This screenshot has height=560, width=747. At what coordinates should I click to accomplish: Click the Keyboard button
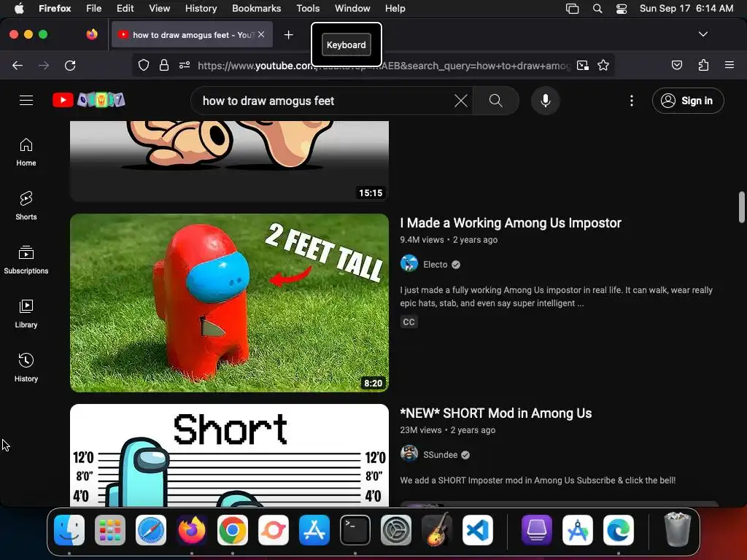pyautogui.click(x=347, y=44)
